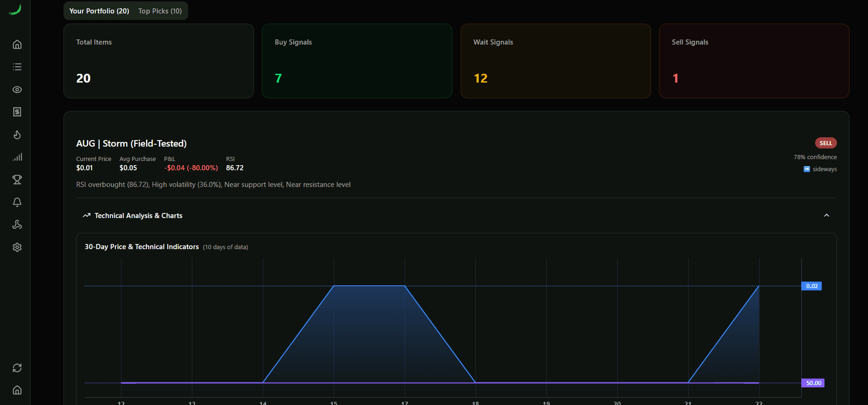Open the trophy icon in sidebar
This screenshot has height=405, width=868.
point(17,180)
